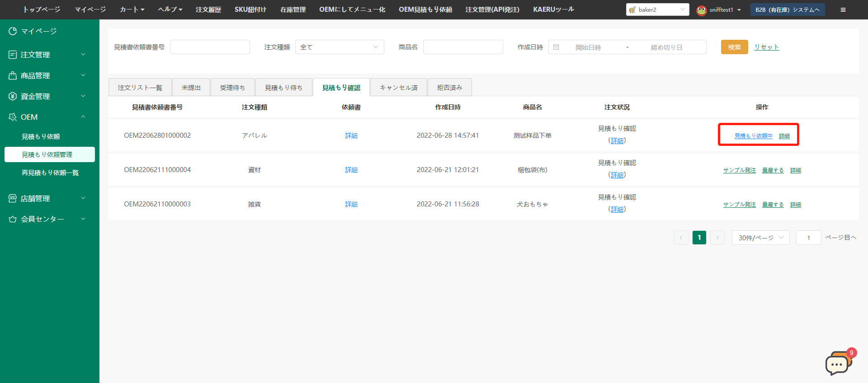
Task: Click the baker2 shop icon in selector
Action: (x=632, y=9)
